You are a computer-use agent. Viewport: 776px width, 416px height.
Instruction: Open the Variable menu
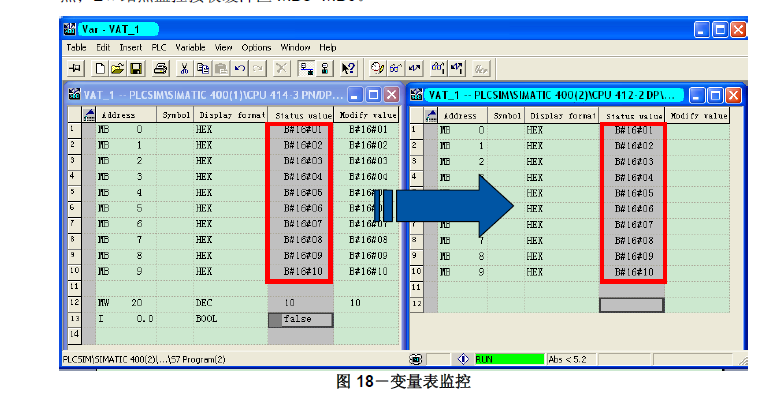click(190, 47)
